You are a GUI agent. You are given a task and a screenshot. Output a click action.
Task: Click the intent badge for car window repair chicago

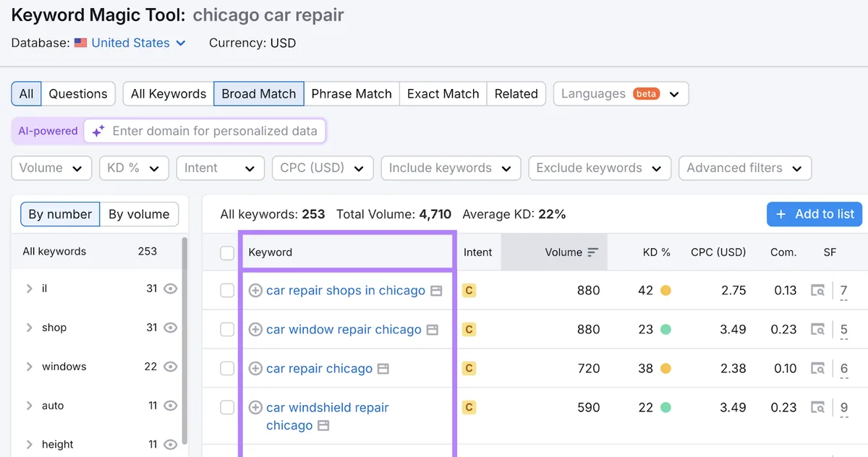(x=469, y=330)
